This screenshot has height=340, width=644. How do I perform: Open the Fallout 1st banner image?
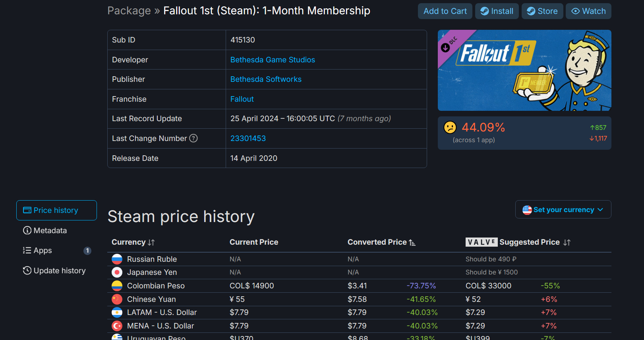coord(524,70)
